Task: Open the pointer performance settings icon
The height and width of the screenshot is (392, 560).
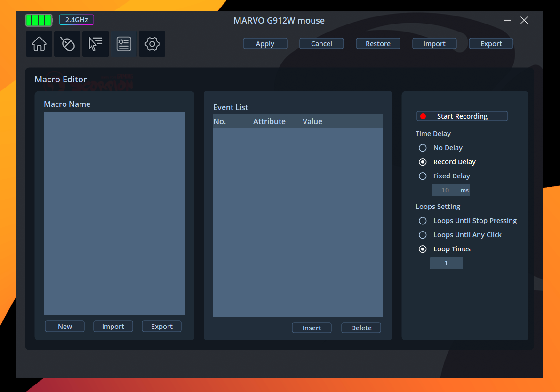Action: coord(96,44)
